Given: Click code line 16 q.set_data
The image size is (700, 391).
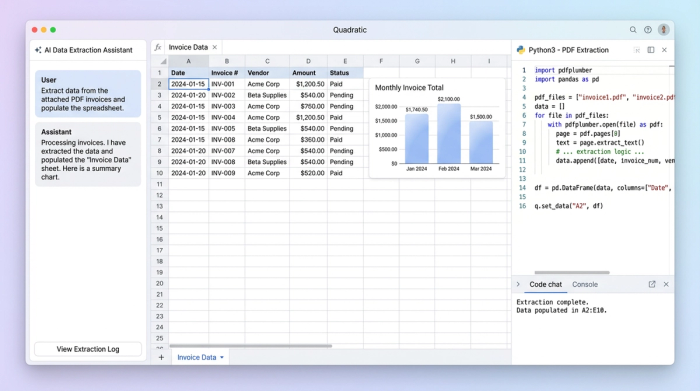Looking at the screenshot, I should coord(568,206).
